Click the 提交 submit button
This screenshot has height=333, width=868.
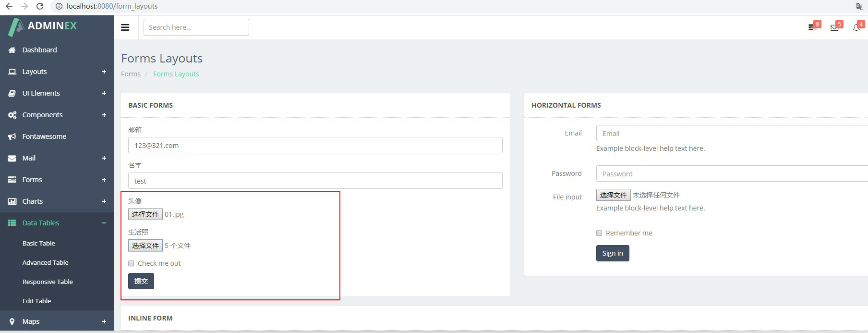tap(141, 281)
